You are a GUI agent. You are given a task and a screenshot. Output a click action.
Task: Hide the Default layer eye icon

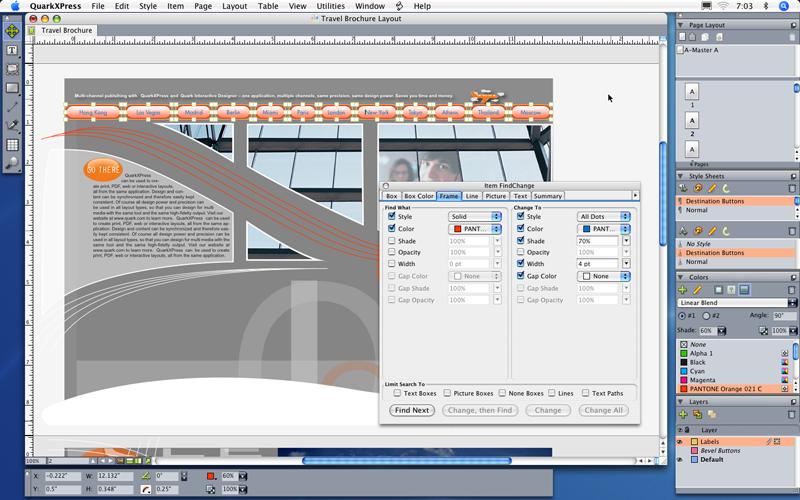point(680,460)
